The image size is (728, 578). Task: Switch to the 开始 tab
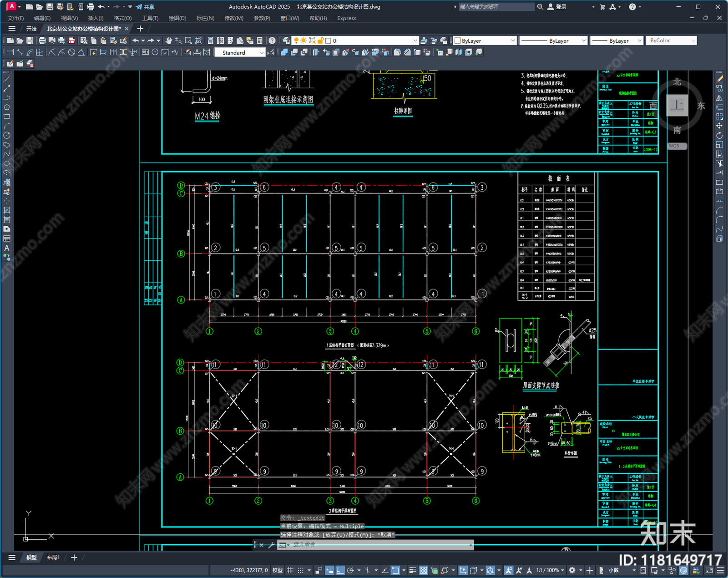[x=31, y=29]
